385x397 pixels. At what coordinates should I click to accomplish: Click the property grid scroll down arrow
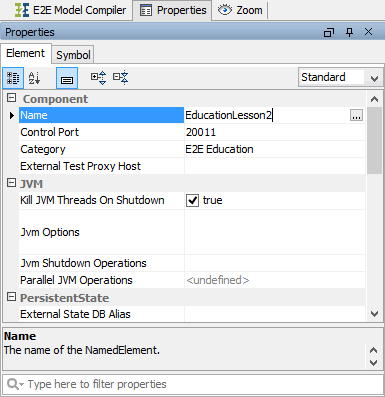(x=374, y=314)
